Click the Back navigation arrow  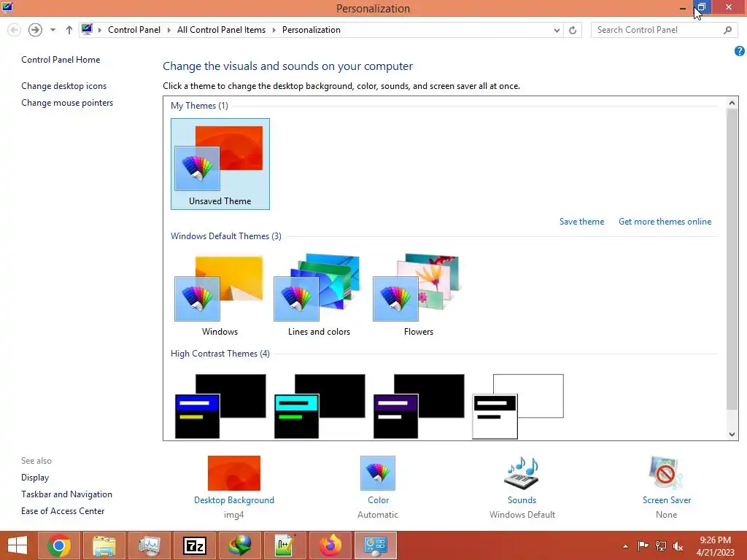[15, 30]
